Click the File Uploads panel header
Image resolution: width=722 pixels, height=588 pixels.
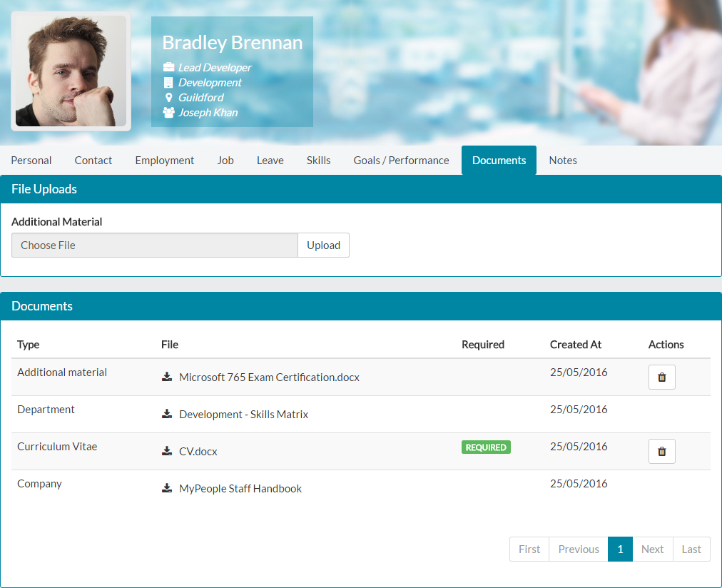pyautogui.click(x=361, y=189)
